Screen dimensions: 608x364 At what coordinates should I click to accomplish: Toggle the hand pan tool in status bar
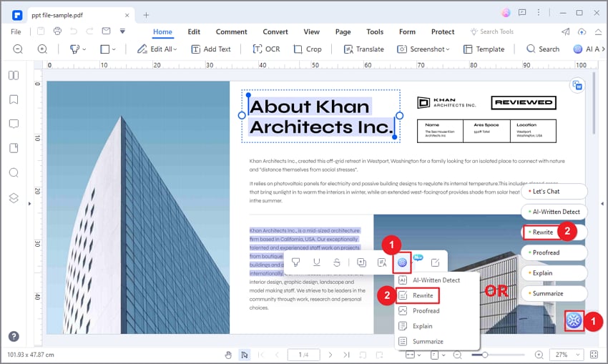[228, 355]
